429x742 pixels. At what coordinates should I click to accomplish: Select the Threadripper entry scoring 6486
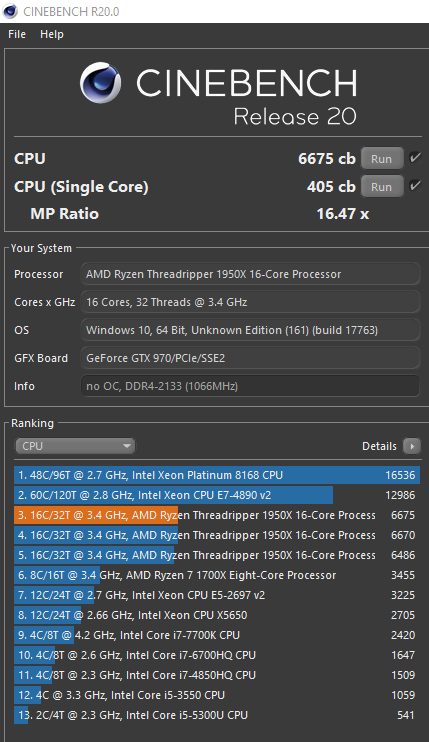[217, 555]
